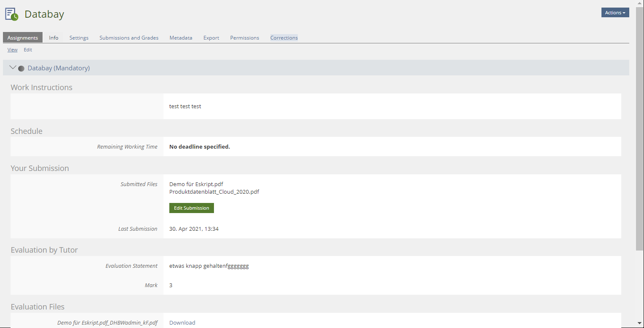Go to Submissions and Grades tab
The height and width of the screenshot is (328, 644).
tap(129, 38)
